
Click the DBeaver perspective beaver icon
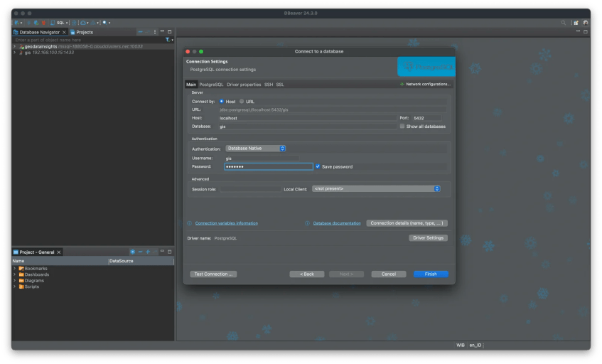585,23
